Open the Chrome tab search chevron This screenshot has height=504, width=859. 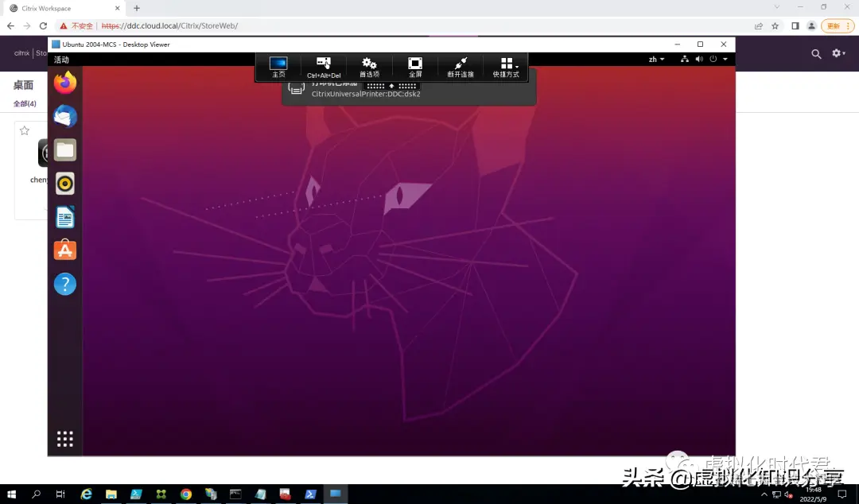[x=776, y=6]
